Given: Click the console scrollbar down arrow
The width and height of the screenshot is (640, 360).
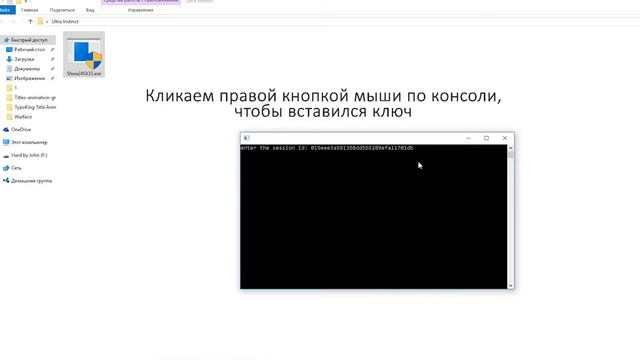Looking at the screenshot, I should point(511,285).
